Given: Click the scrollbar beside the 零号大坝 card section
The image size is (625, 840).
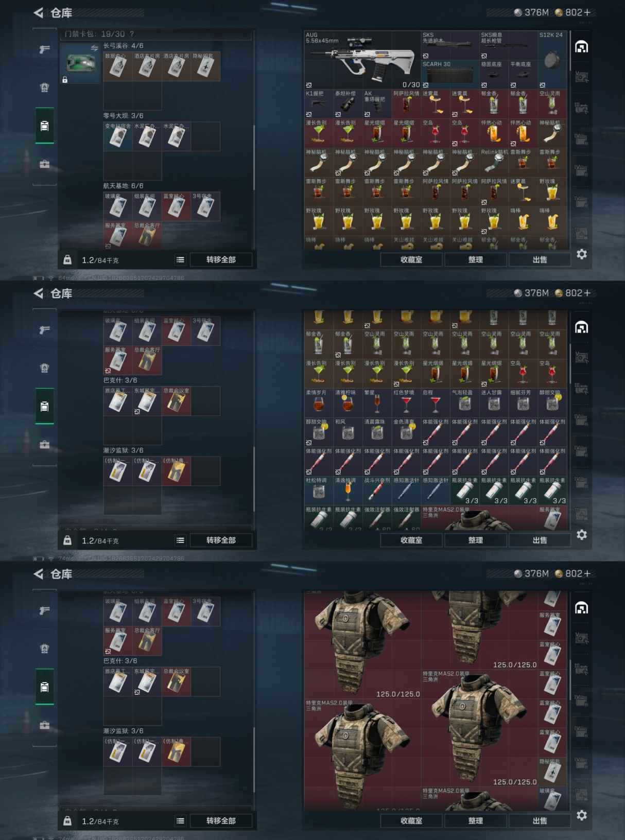Looking at the screenshot, I should [254, 157].
